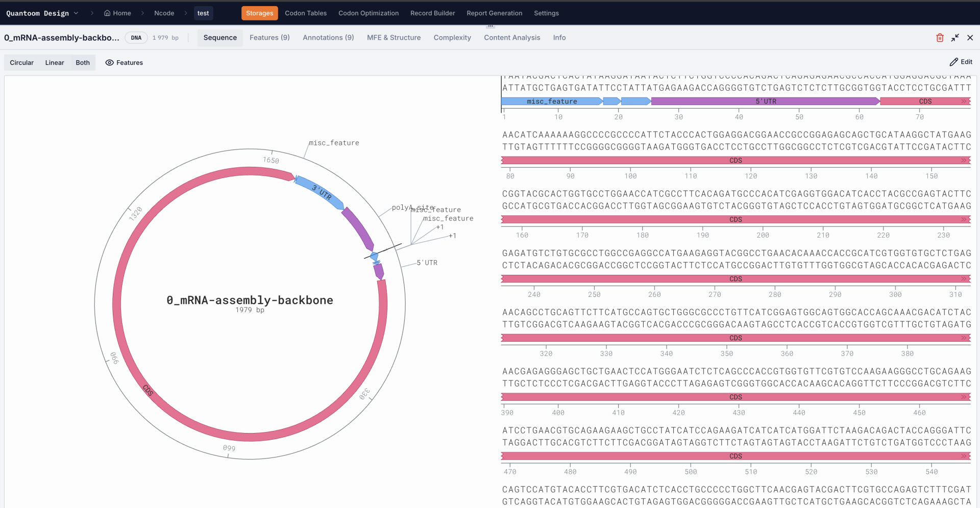Click the pencil Edit button
980x508 pixels.
coord(961,62)
